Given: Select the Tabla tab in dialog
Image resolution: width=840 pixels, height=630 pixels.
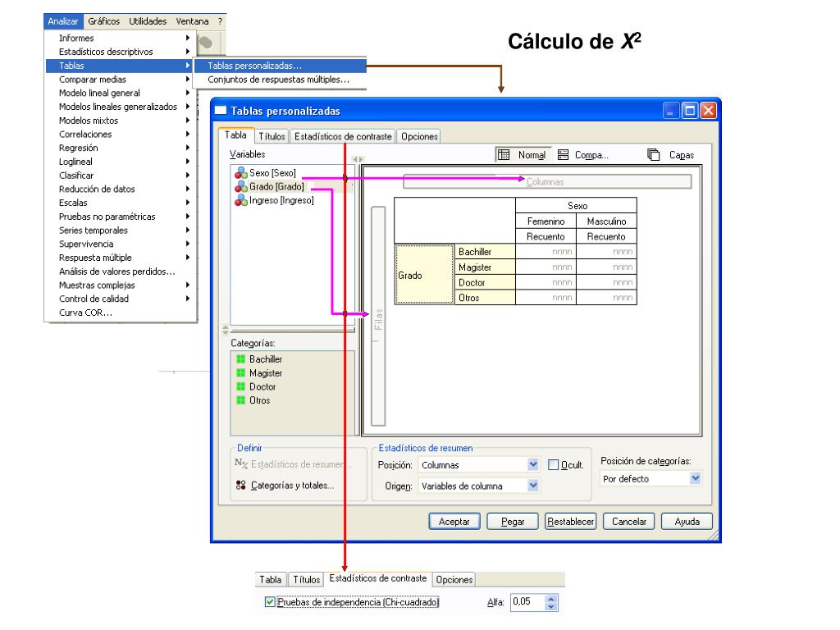Looking at the screenshot, I should [x=235, y=135].
